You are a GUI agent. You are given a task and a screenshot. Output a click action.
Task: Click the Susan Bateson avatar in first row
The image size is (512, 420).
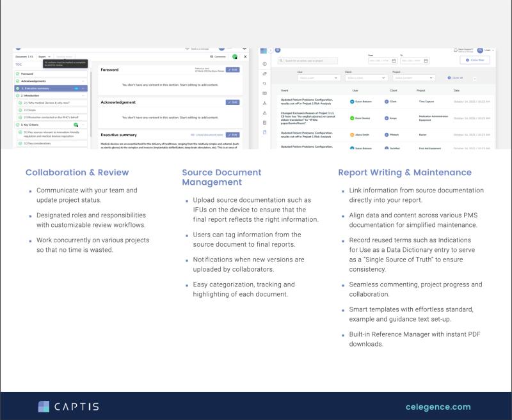[352, 102]
